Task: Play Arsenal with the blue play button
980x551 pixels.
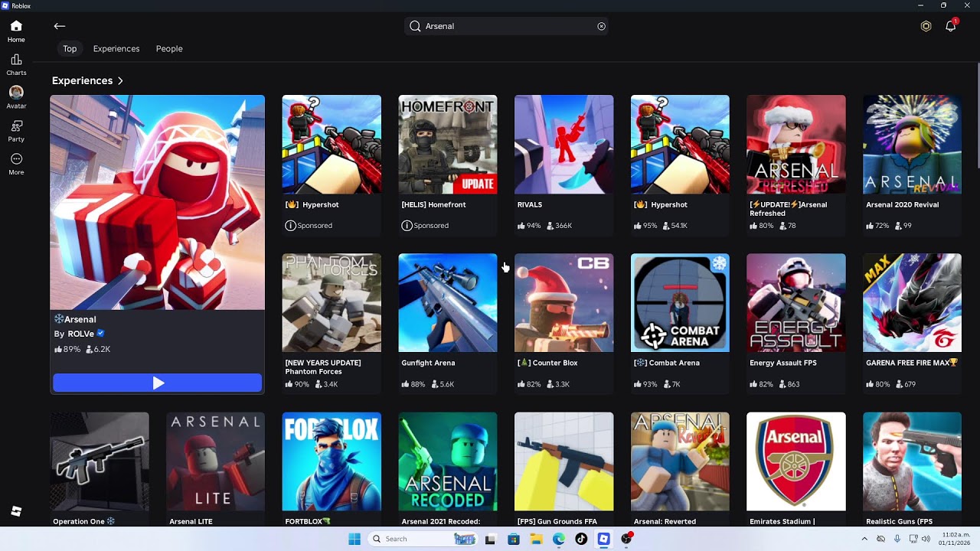Action: 158,383
